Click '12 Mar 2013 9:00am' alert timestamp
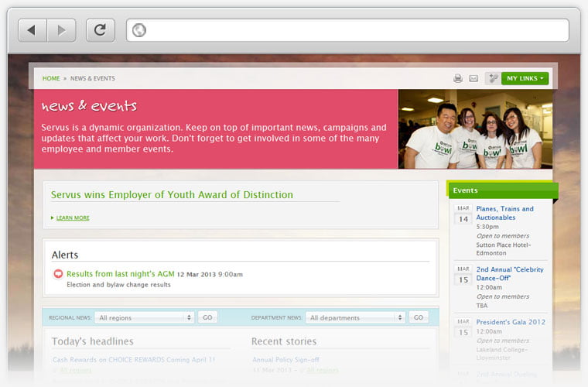The width and height of the screenshot is (588, 387). point(210,275)
